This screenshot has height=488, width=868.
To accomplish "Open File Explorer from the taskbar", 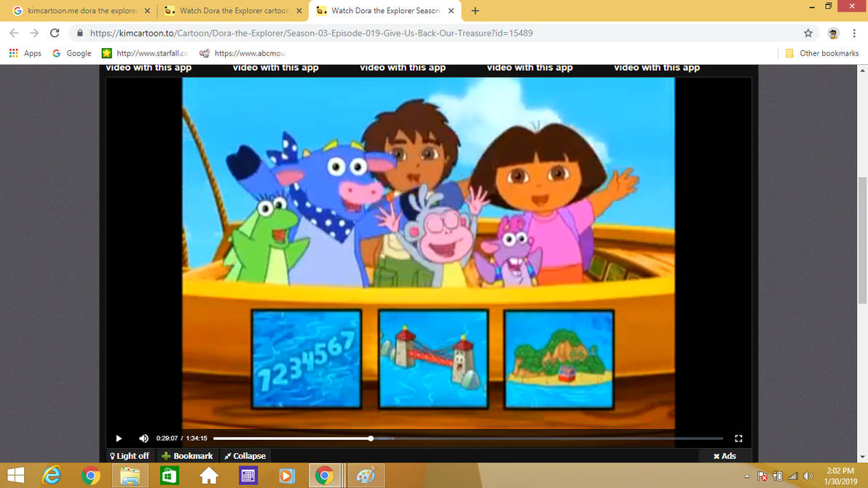I will point(130,476).
